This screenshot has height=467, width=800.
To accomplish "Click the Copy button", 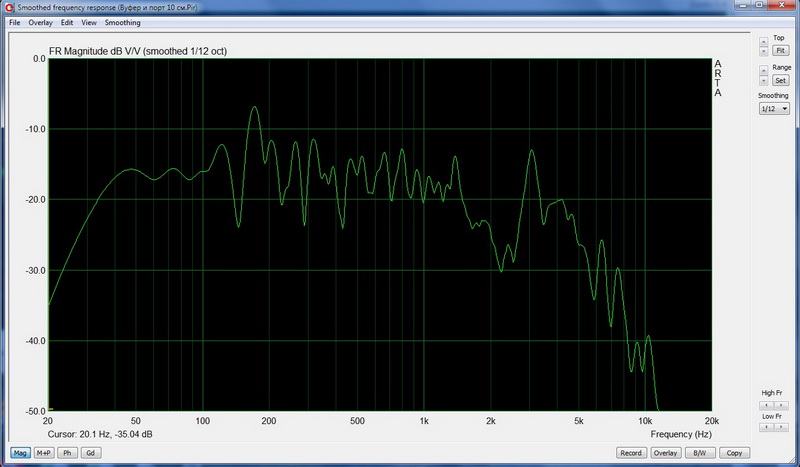I will [x=734, y=453].
